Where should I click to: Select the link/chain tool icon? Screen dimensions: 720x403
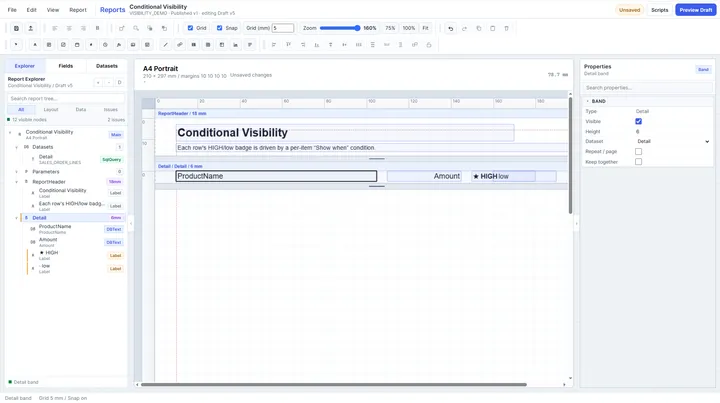point(180,45)
